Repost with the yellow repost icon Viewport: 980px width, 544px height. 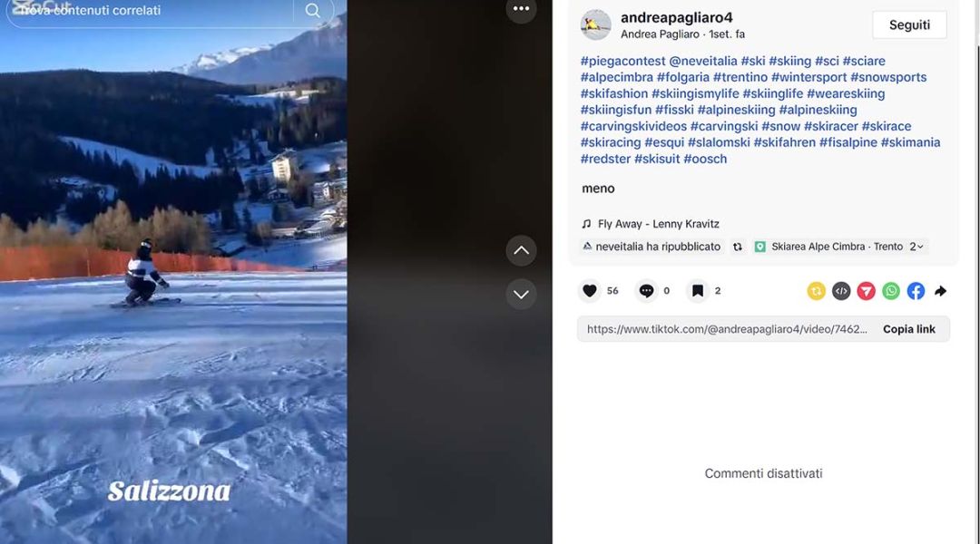click(817, 291)
